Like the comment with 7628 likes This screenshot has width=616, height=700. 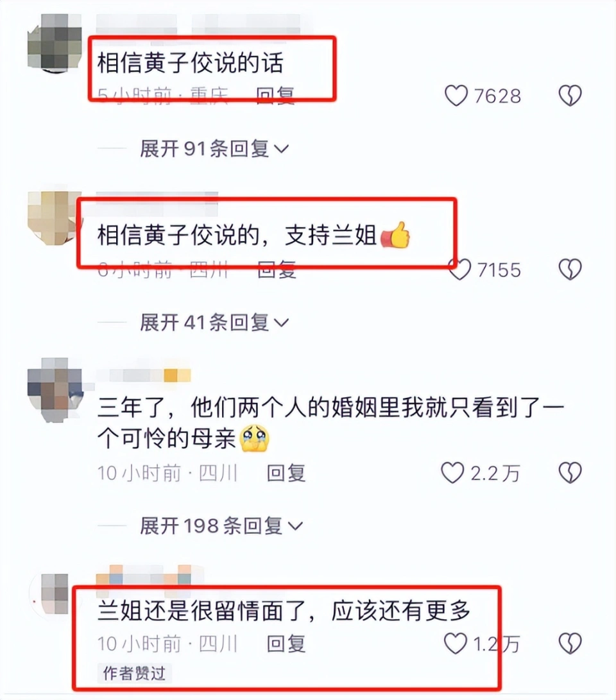[456, 96]
